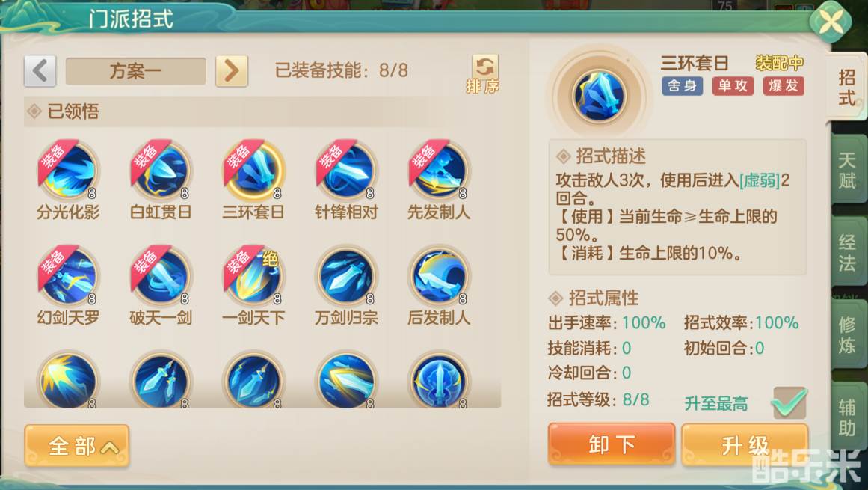This screenshot has width=868, height=490.
Task: Go to next plan with right arrow
Action: [x=232, y=71]
